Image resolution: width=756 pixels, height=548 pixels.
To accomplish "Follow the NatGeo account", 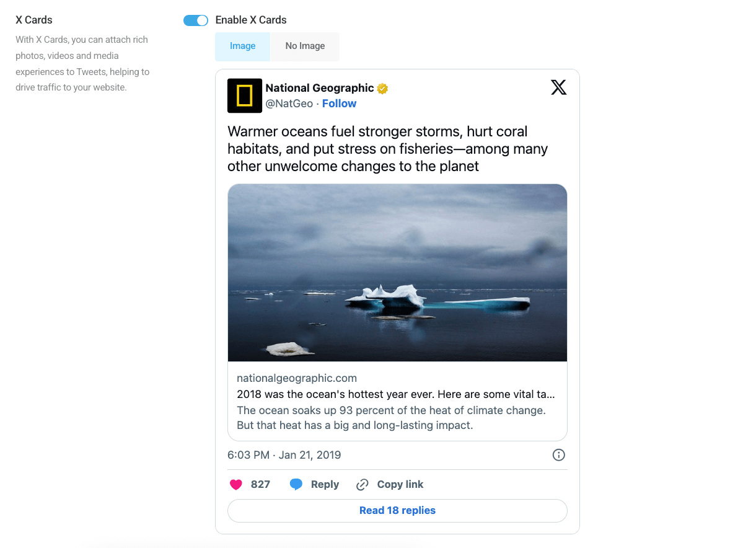I will click(x=339, y=104).
